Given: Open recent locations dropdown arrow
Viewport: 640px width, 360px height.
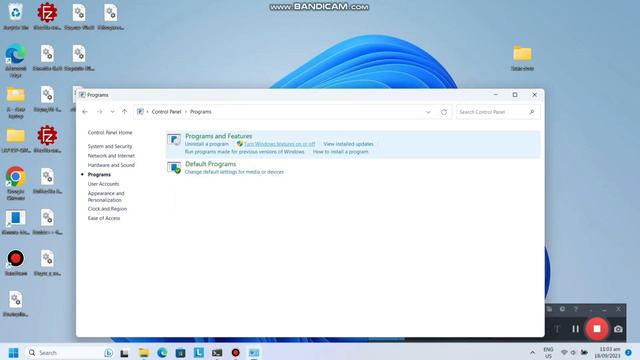Looking at the screenshot, I should coord(112,112).
